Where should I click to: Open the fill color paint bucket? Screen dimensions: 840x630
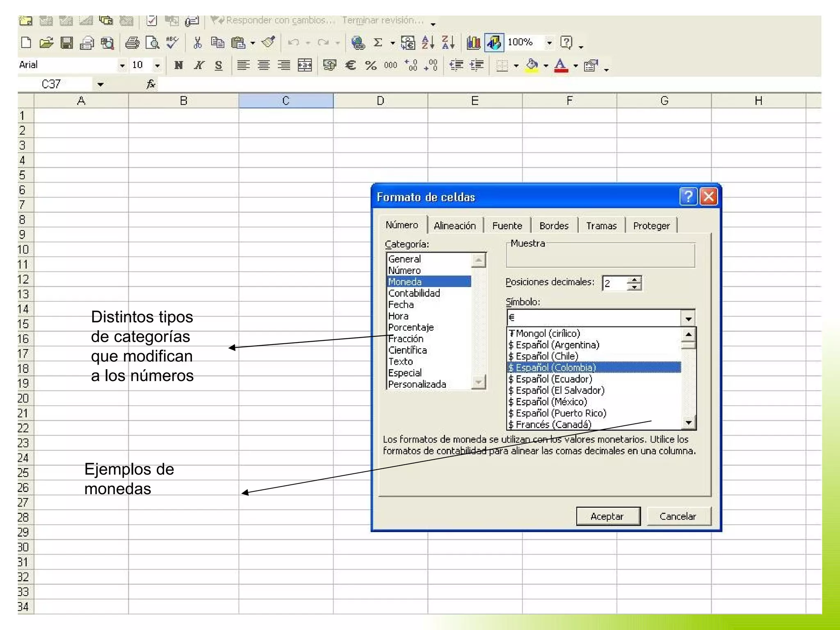tap(532, 65)
